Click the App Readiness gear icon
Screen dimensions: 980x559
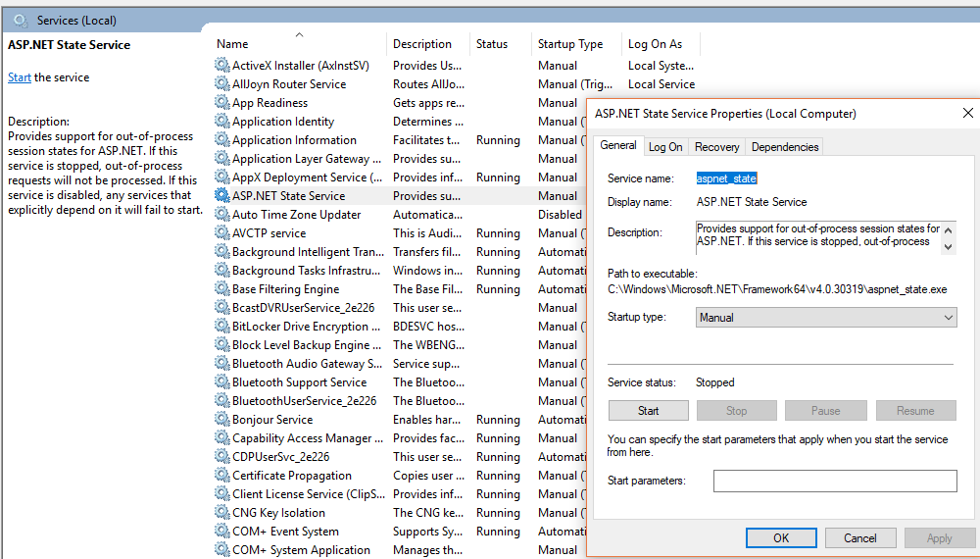221,103
